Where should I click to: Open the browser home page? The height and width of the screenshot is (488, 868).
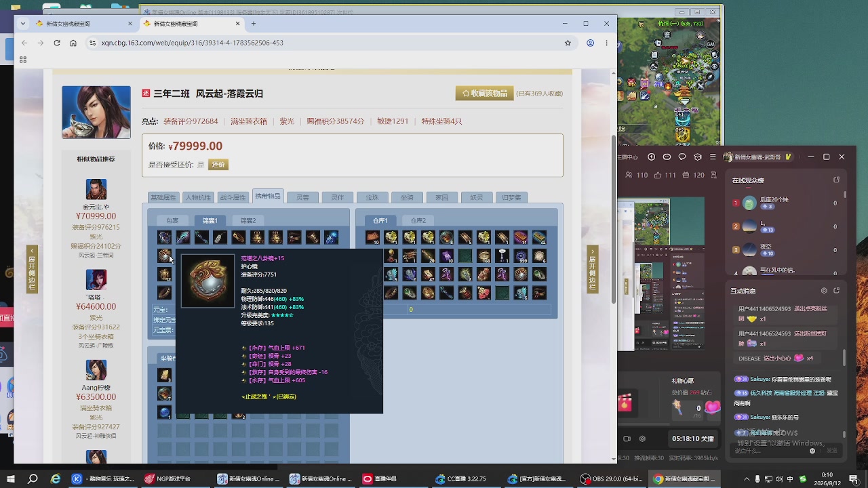[x=73, y=43]
